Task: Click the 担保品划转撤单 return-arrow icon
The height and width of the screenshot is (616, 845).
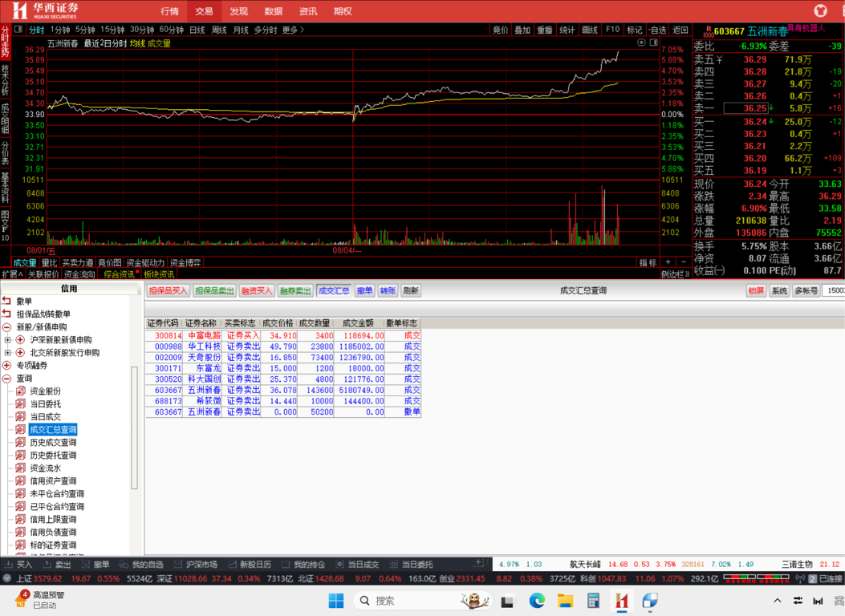Action: pos(6,314)
